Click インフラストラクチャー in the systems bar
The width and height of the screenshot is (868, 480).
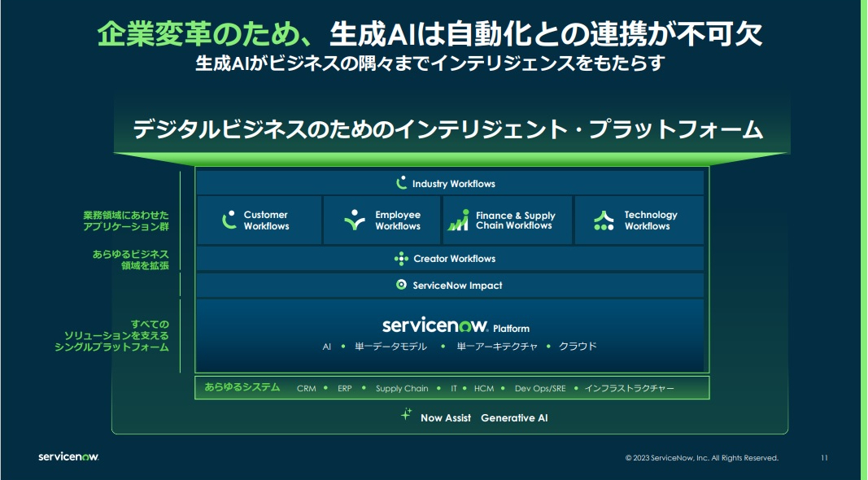click(630, 389)
